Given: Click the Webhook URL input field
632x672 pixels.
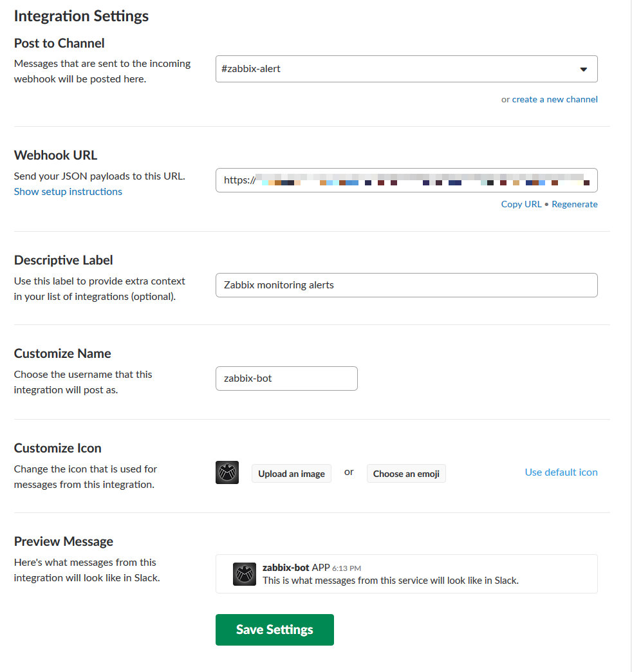Looking at the screenshot, I should pos(406,180).
